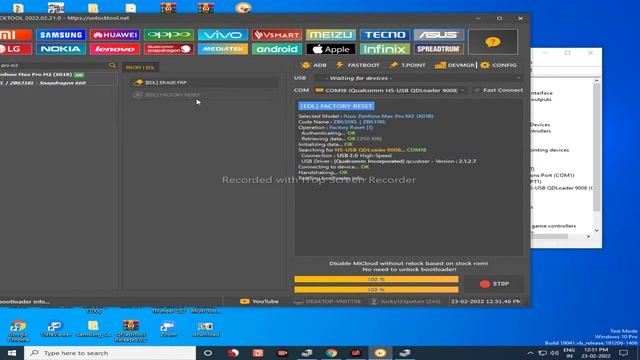Switch to the BROM | EDL tab
Viewport: 640px width, 360px height.
pos(140,67)
